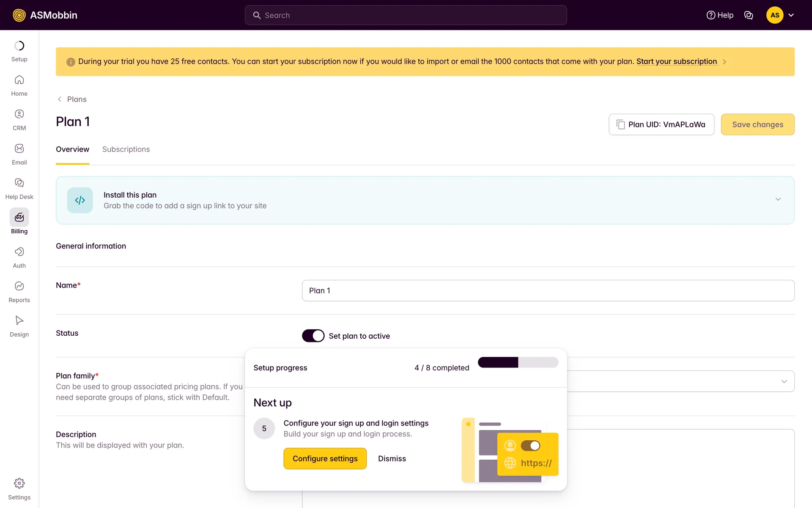Click into the plan Name field
The height and width of the screenshot is (508, 812).
pyautogui.click(x=548, y=290)
